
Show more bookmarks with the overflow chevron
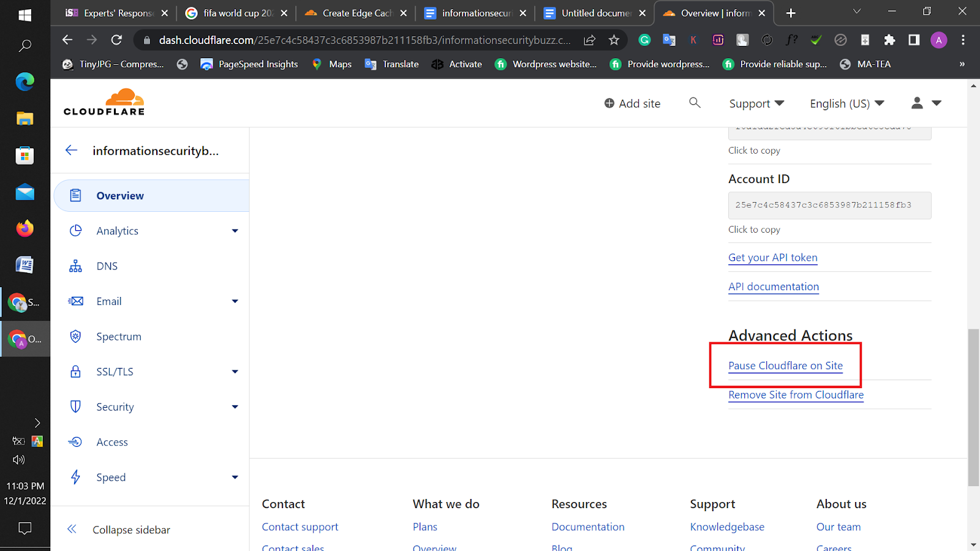[x=962, y=64]
